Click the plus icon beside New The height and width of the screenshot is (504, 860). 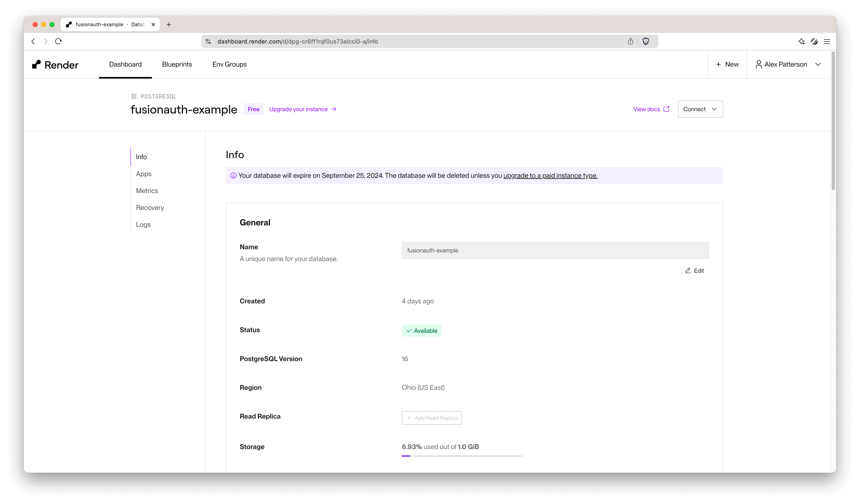click(x=718, y=64)
